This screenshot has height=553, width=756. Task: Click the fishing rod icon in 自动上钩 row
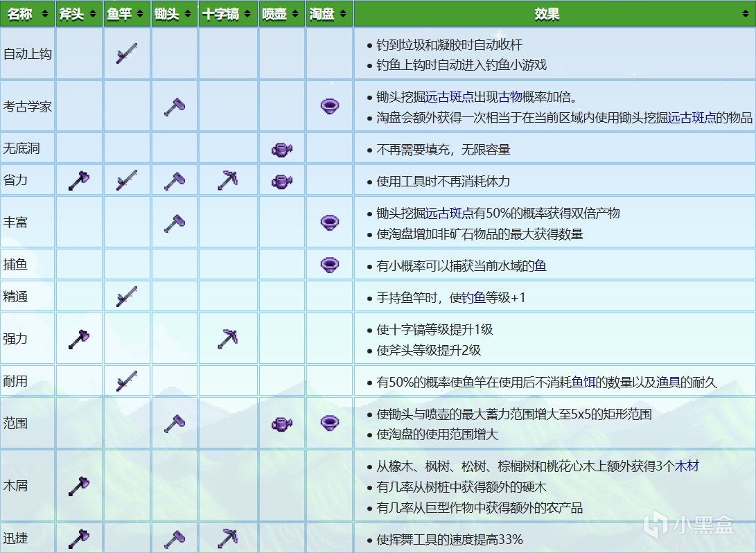point(127,53)
